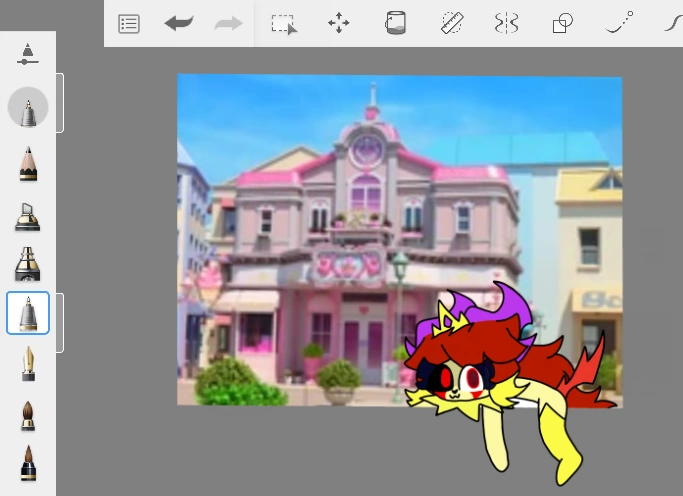Select the brown-bristle paint brush
683x496 pixels.
(28, 414)
